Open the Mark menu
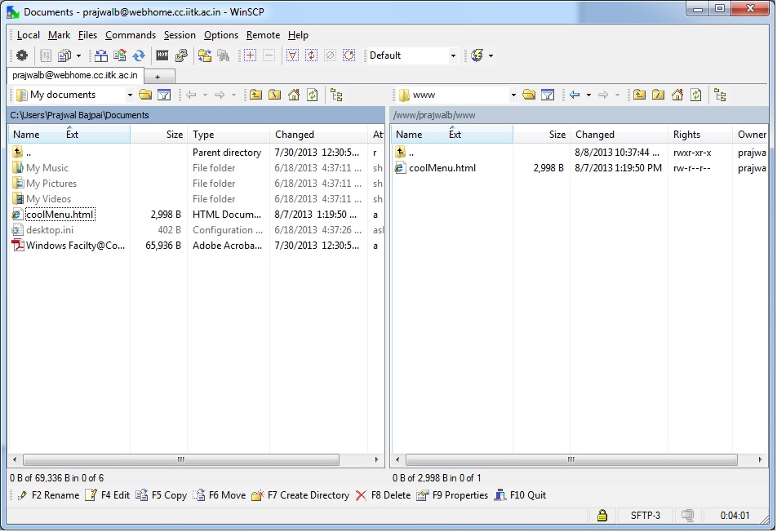 [59, 35]
